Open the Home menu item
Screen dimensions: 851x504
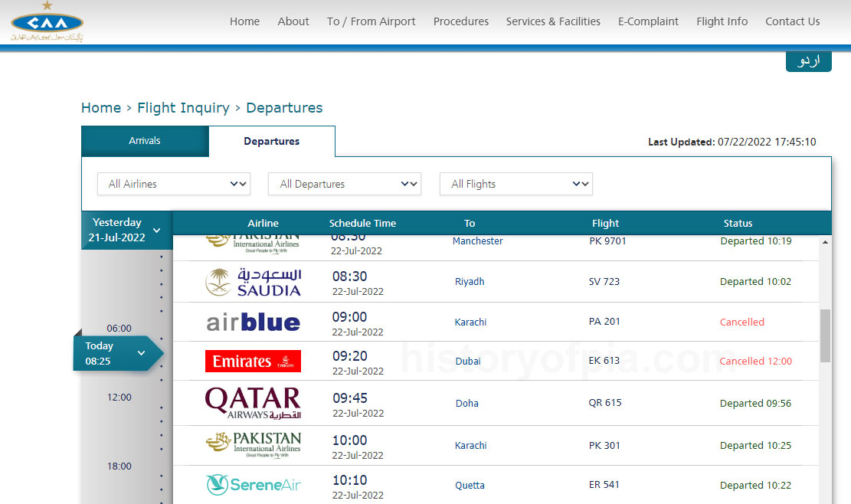[x=245, y=21]
